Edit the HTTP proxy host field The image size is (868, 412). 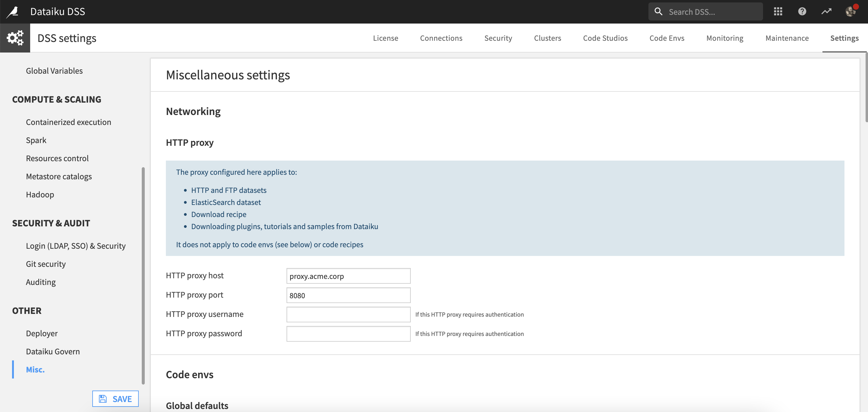[348, 276]
